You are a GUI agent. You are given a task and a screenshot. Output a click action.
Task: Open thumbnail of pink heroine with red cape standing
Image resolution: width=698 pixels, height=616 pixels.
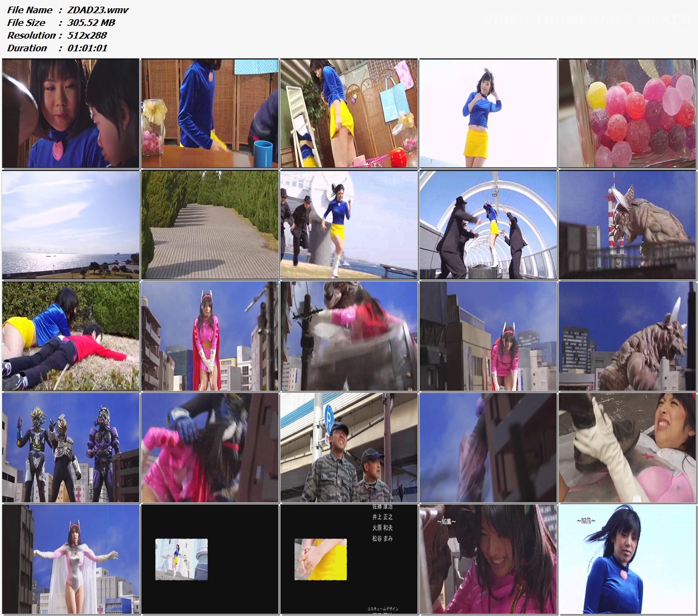pyautogui.click(x=210, y=336)
